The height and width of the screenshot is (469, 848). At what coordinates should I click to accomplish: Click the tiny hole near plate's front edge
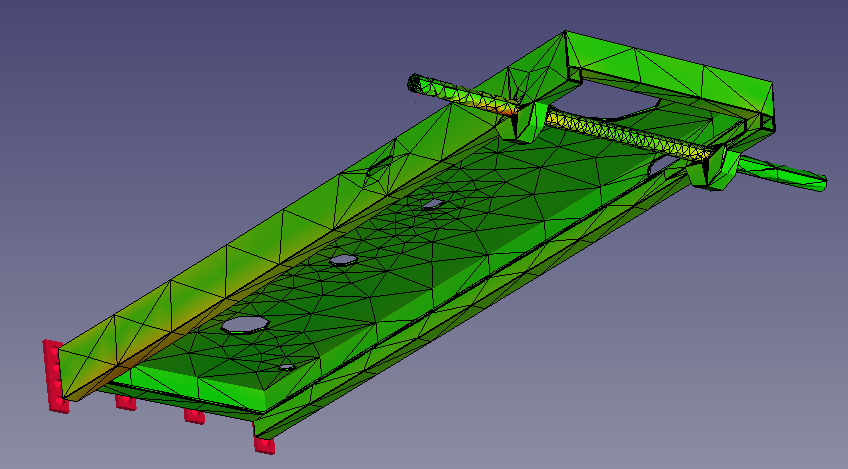tap(287, 367)
